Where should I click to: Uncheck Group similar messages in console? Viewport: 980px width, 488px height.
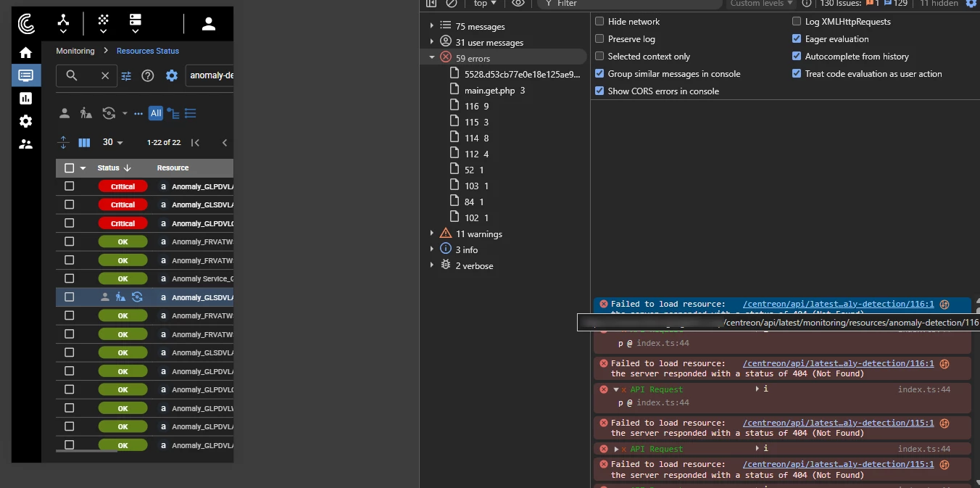[599, 74]
